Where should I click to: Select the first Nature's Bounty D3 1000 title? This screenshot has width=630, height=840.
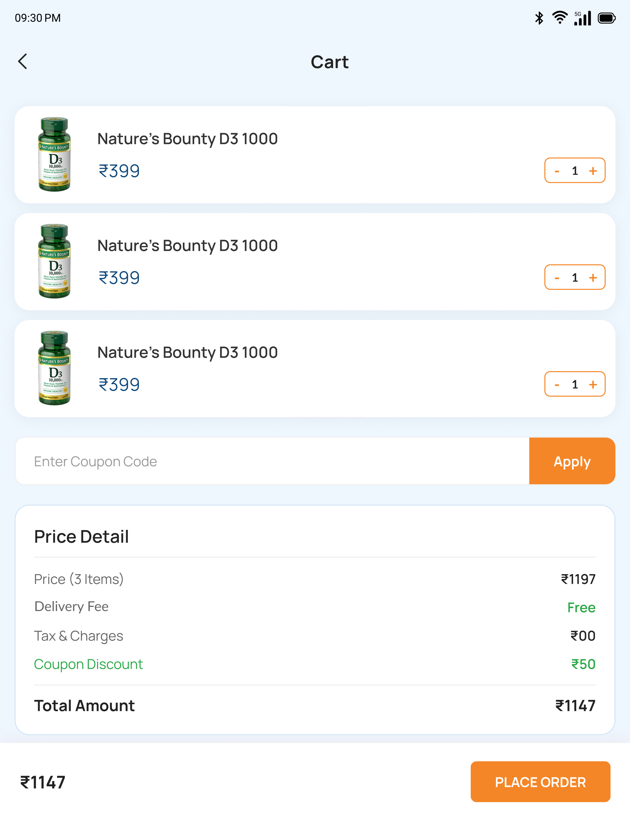tap(188, 139)
